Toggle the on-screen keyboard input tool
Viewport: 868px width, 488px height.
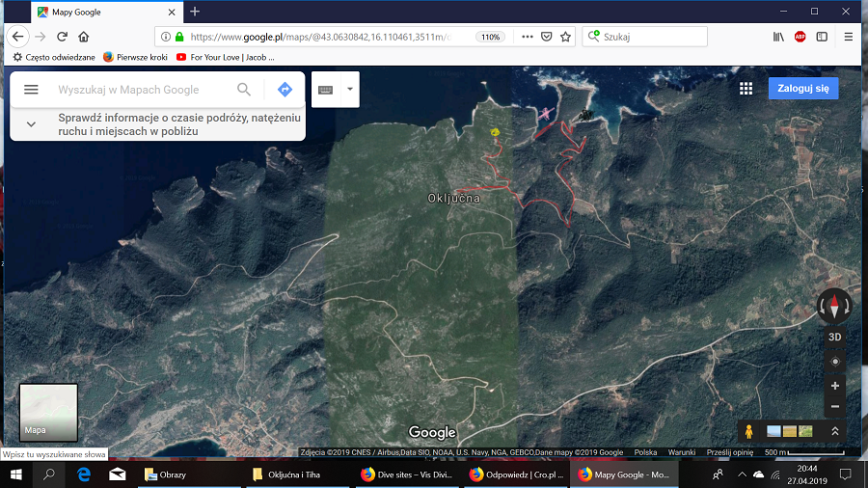[325, 90]
